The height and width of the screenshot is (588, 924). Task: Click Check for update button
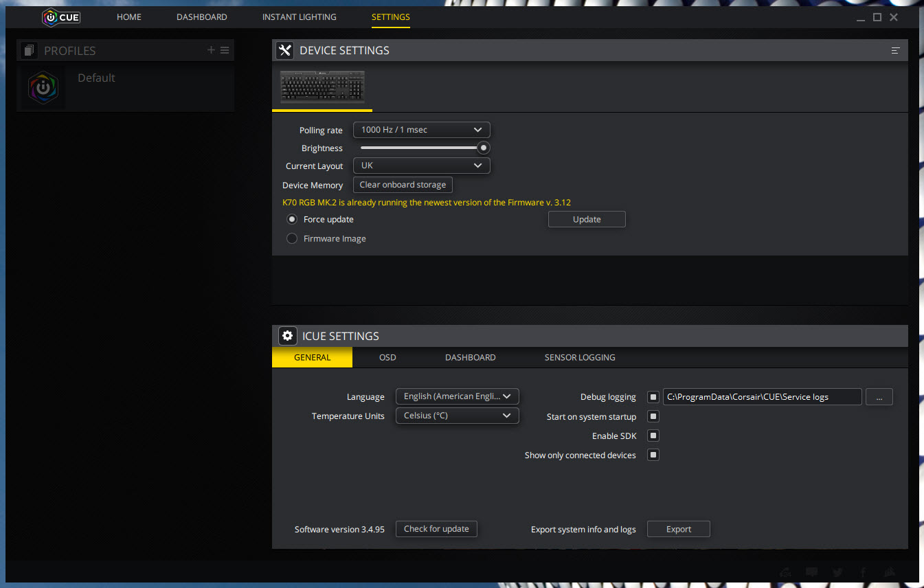436,529
